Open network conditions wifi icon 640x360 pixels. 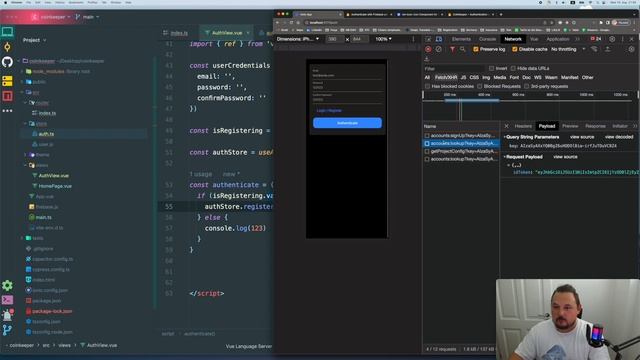(594, 49)
